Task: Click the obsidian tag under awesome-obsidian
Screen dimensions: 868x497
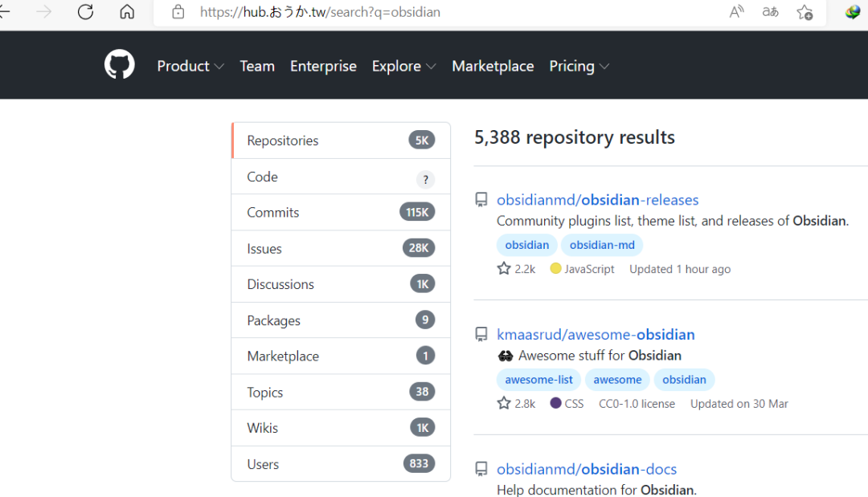Action: [x=684, y=380]
